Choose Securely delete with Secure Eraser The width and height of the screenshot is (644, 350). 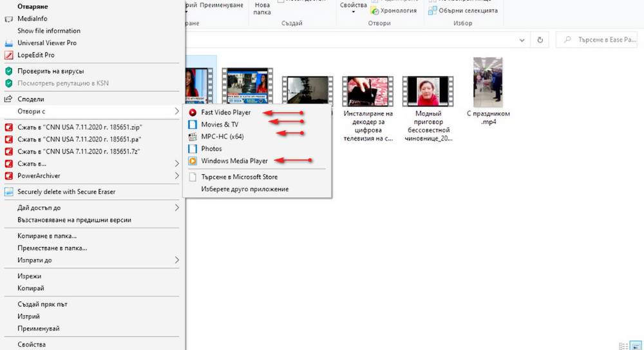[66, 191]
